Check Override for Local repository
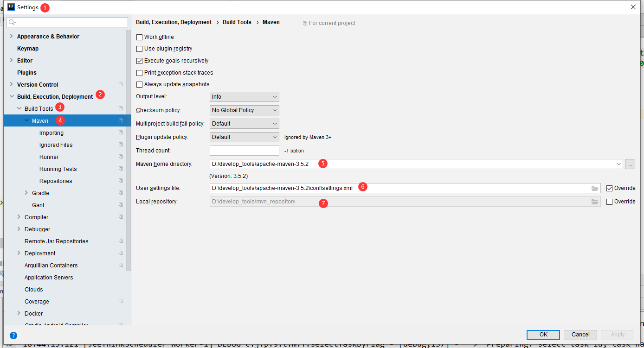Image resolution: width=644 pixels, height=348 pixels. click(x=610, y=202)
